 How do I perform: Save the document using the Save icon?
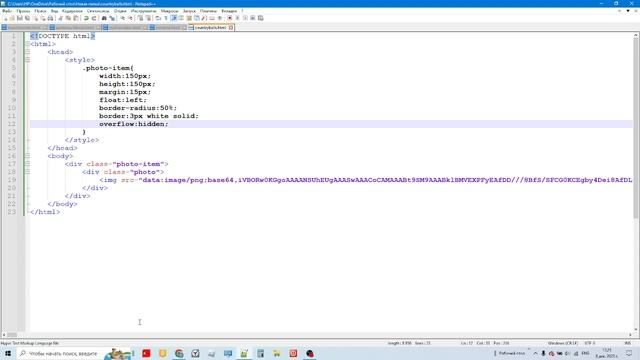point(20,18)
